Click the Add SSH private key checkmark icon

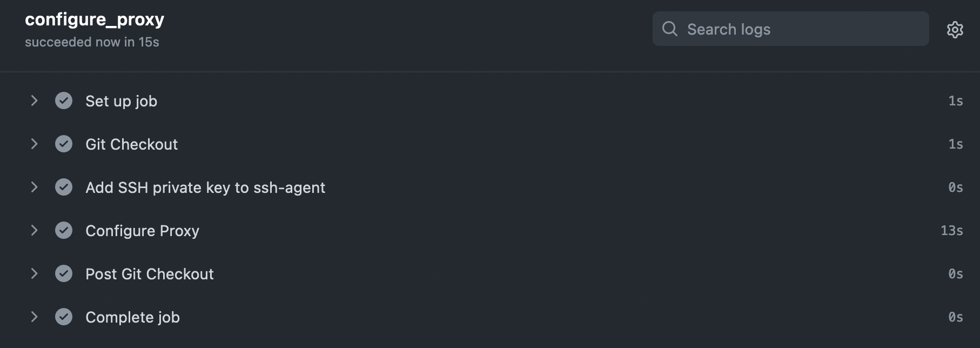click(64, 187)
